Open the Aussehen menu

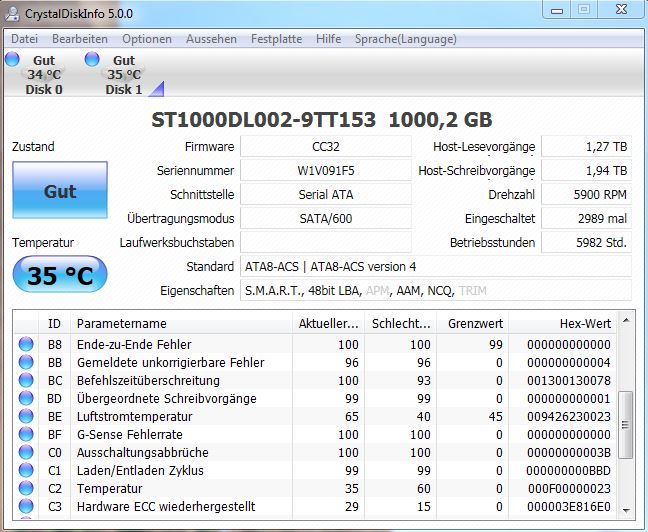pos(211,39)
